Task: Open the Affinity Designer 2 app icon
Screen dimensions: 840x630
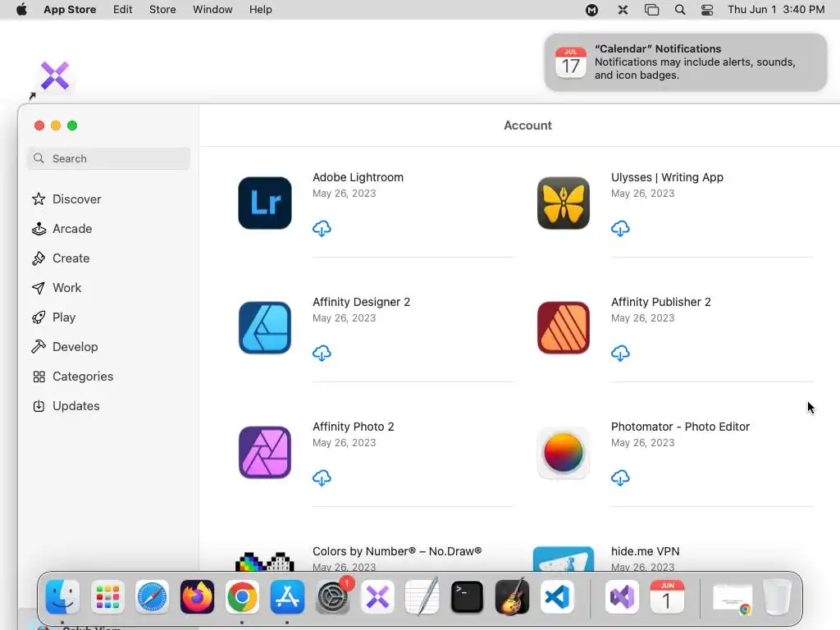Action: tap(265, 328)
